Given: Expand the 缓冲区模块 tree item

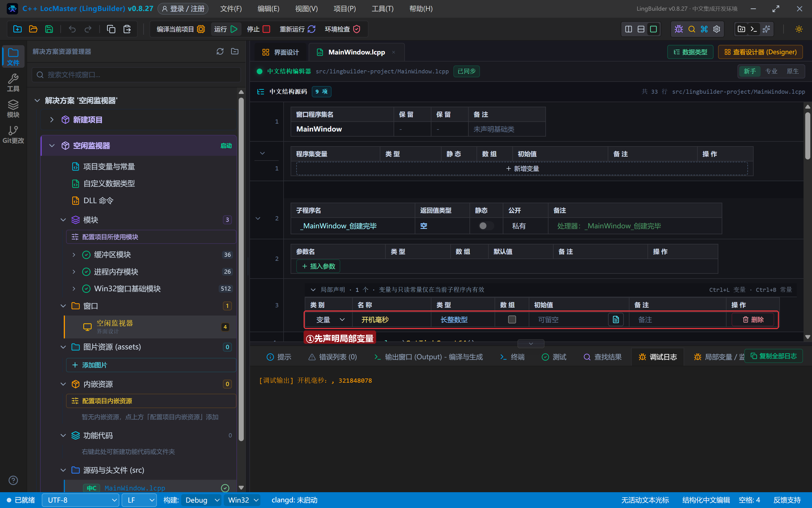Looking at the screenshot, I should (74, 255).
